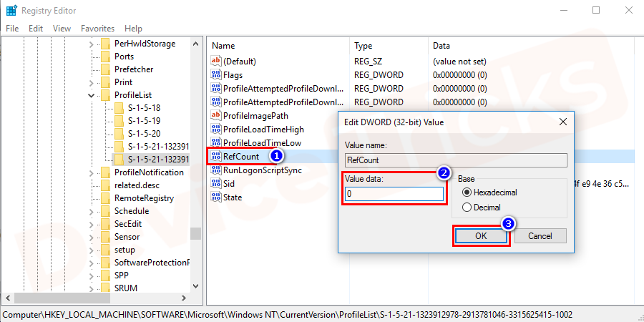Click the Prefetcher folder icon
Image resolution: width=644 pixels, height=322 pixels.
106,69
